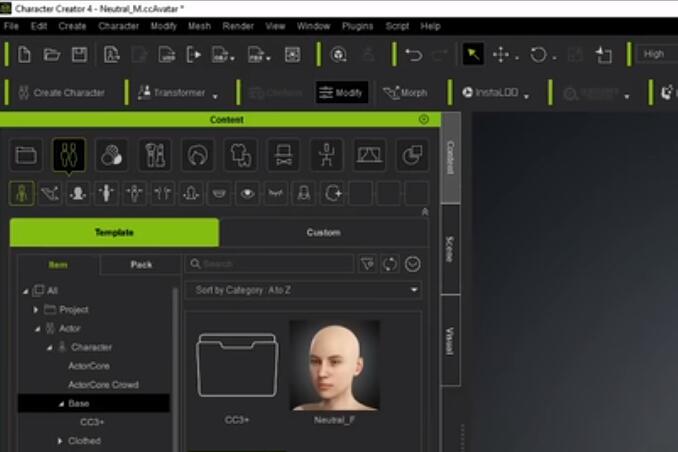The height and width of the screenshot is (452, 678).
Task: Select the eye sub-category icon
Action: [x=247, y=193]
